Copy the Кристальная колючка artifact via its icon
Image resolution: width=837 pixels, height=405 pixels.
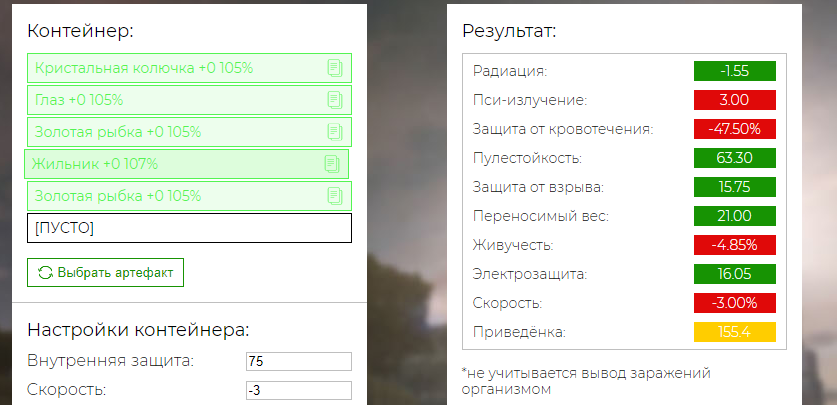(335, 68)
